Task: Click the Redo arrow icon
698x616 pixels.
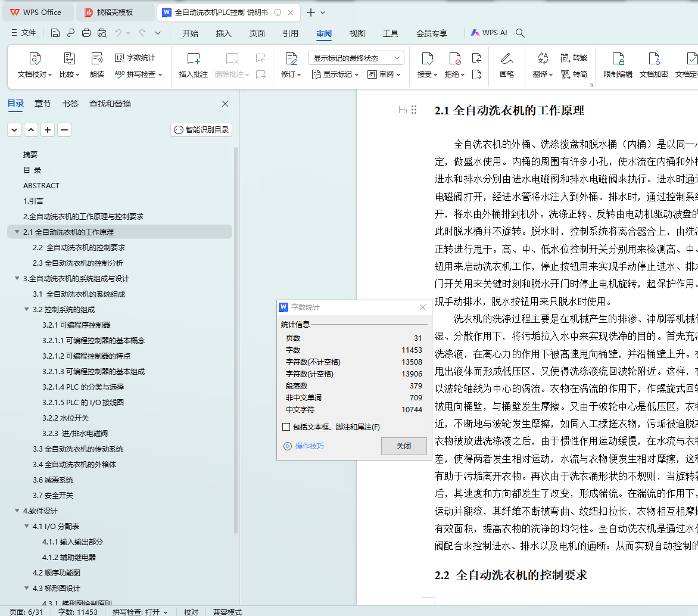Action: (x=142, y=33)
